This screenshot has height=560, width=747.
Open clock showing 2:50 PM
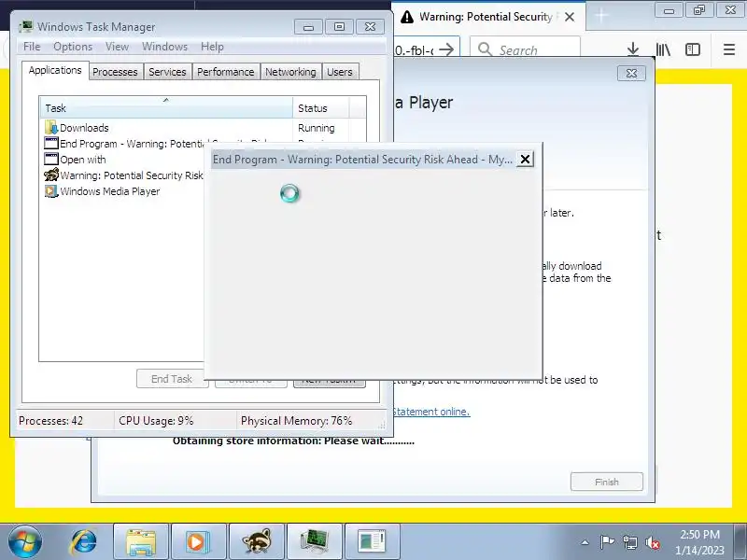coord(699,542)
